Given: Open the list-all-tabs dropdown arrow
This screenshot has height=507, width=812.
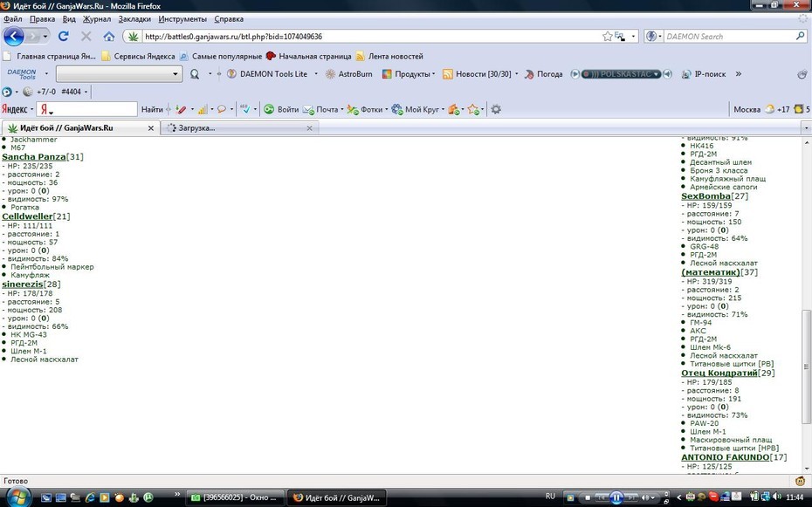Looking at the screenshot, I should point(806,127).
